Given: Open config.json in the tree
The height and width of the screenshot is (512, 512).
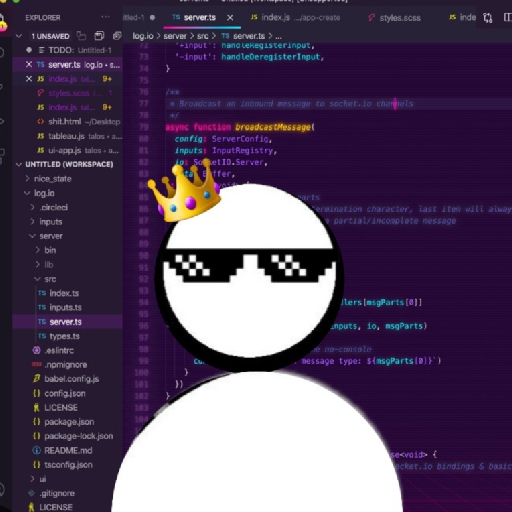Looking at the screenshot, I should [65, 393].
